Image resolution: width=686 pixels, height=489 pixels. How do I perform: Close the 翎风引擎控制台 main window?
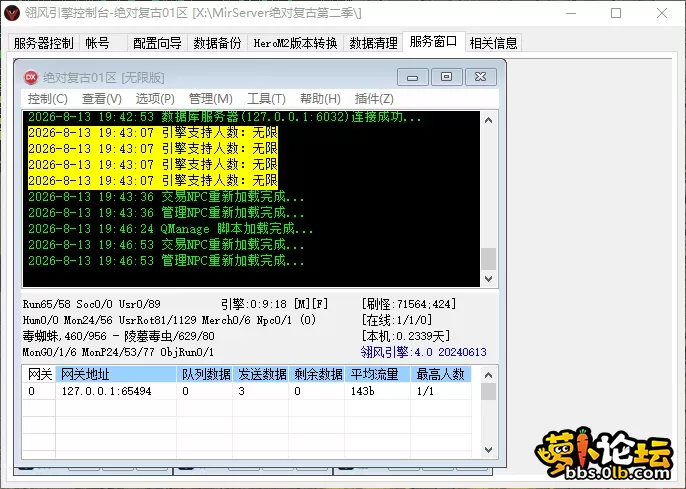662,13
